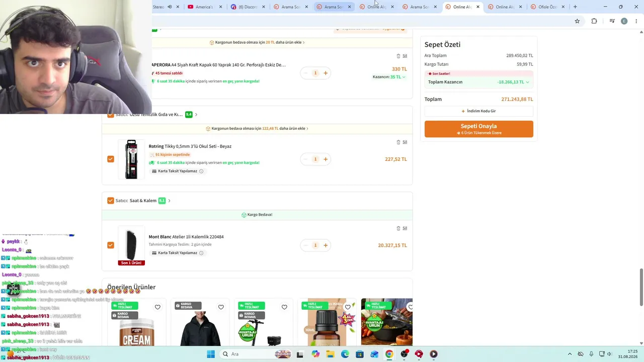
Task: Open Özsu Temizlik seller page arrow
Action: click(196, 115)
